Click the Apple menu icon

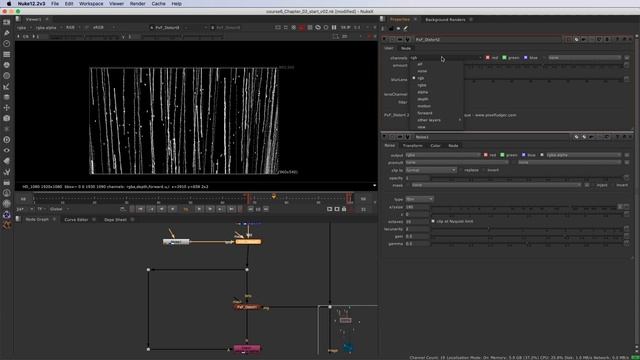click(9, 4)
